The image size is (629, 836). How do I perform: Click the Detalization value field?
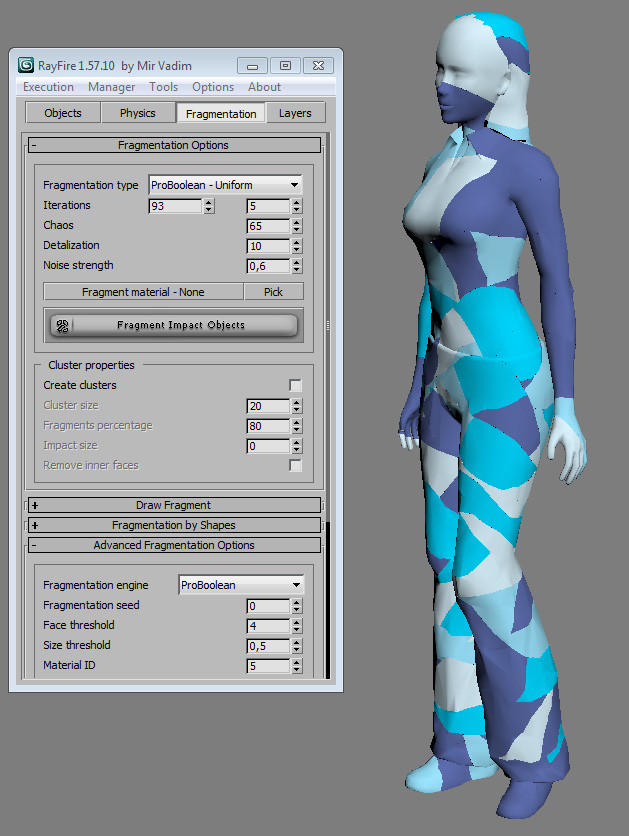tap(268, 246)
